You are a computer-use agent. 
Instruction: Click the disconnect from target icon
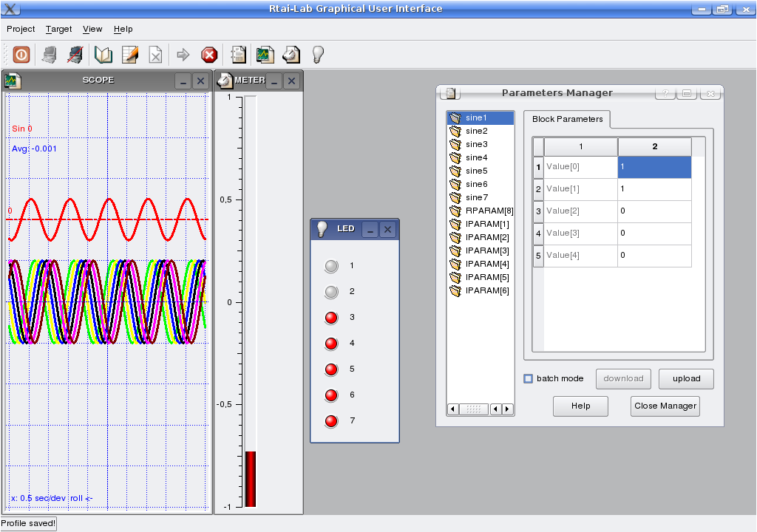point(75,54)
